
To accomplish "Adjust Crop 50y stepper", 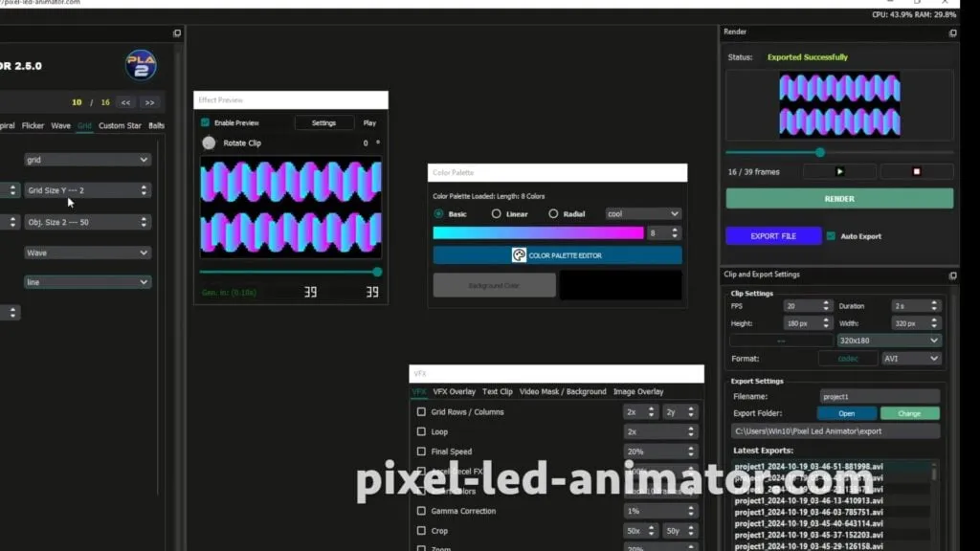I will tap(691, 530).
